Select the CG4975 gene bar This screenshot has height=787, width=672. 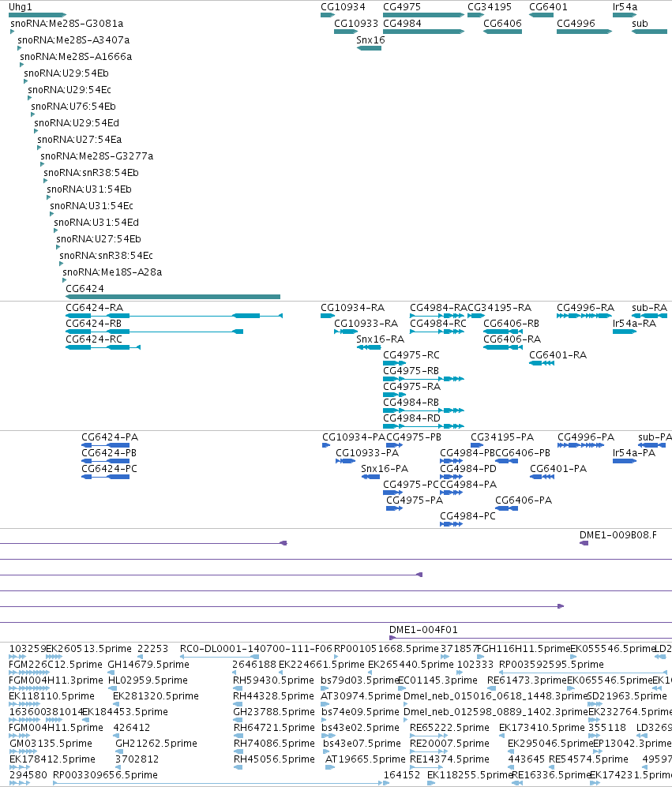coord(423,15)
